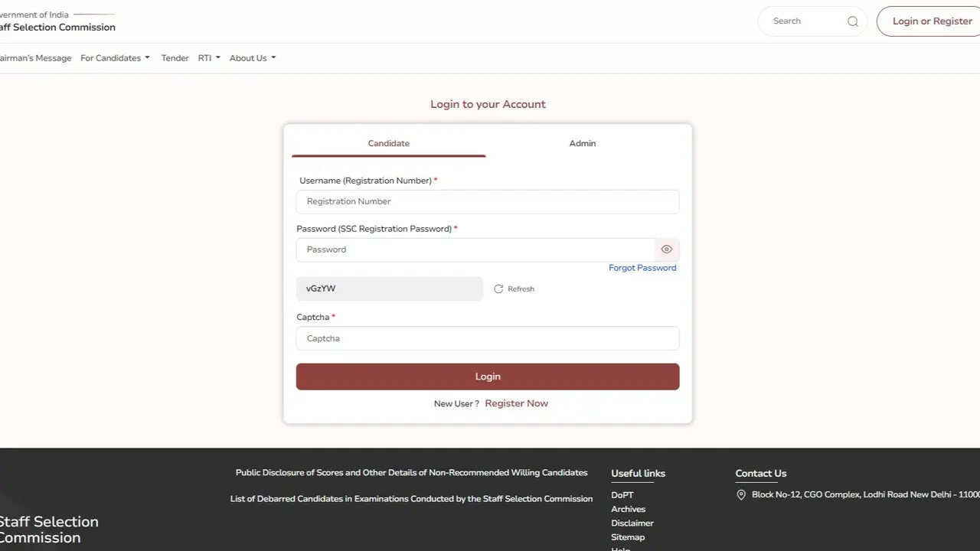The width and height of the screenshot is (980, 551).
Task: Select the Candidate tab
Action: (x=388, y=143)
